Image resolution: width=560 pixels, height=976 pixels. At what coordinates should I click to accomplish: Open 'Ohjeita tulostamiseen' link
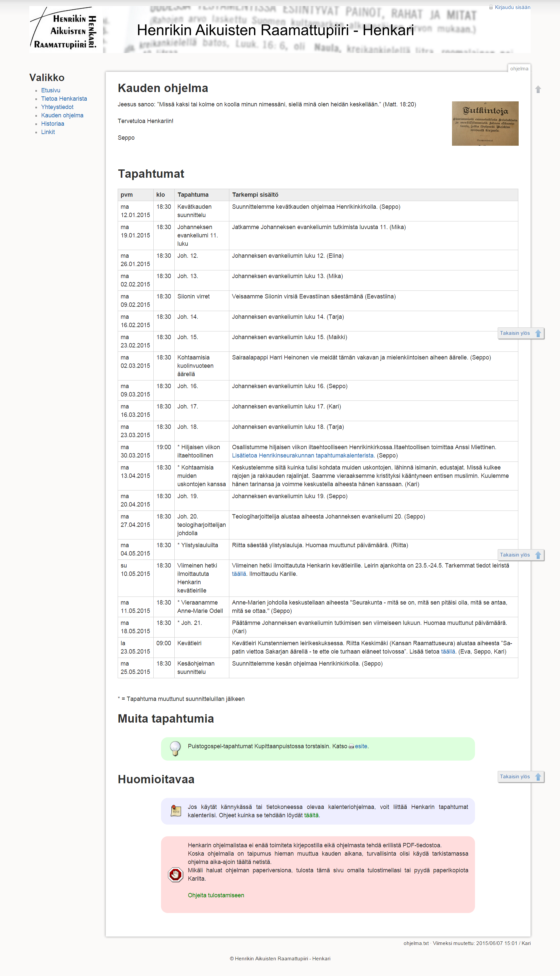tap(216, 895)
